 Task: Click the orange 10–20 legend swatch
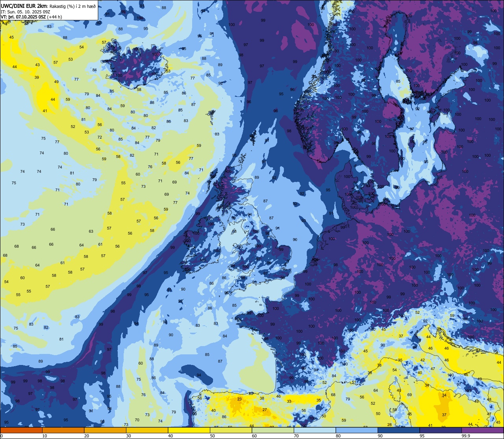click(x=63, y=430)
